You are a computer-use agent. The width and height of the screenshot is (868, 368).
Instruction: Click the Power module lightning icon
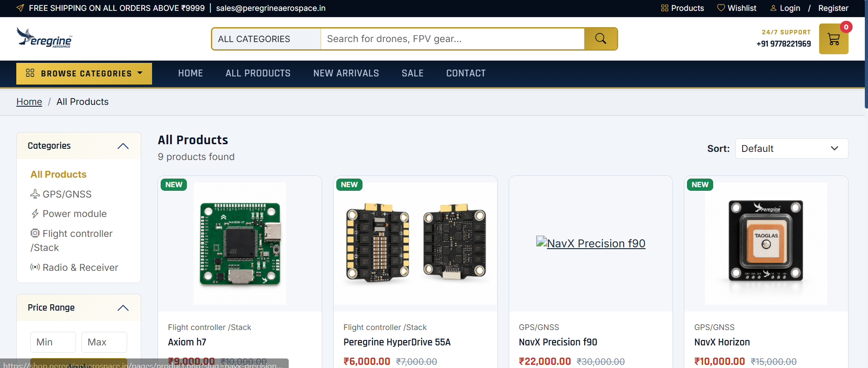coord(35,214)
